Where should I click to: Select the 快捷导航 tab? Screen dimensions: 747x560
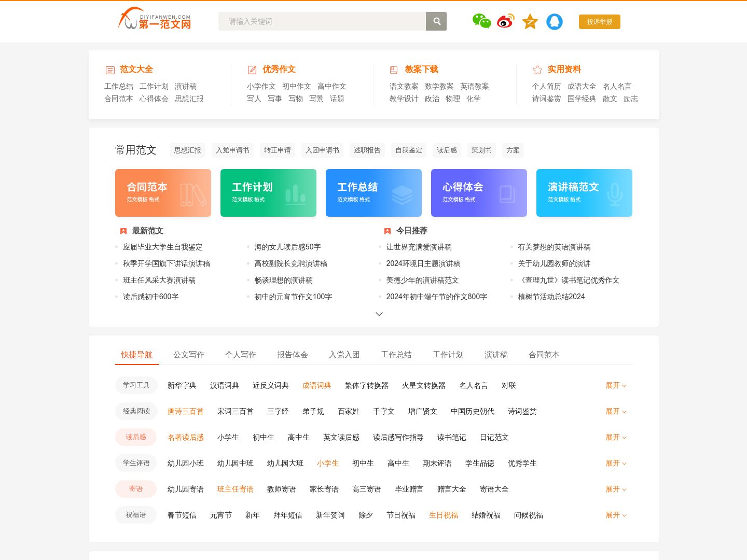pyautogui.click(x=137, y=355)
